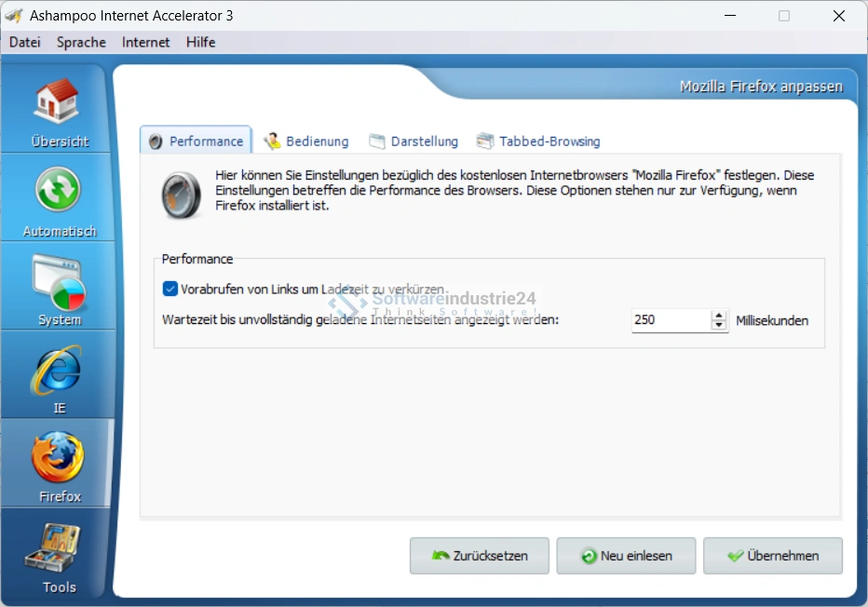Open the System settings icon
Image resolution: width=868 pixels, height=607 pixels.
coord(59,283)
